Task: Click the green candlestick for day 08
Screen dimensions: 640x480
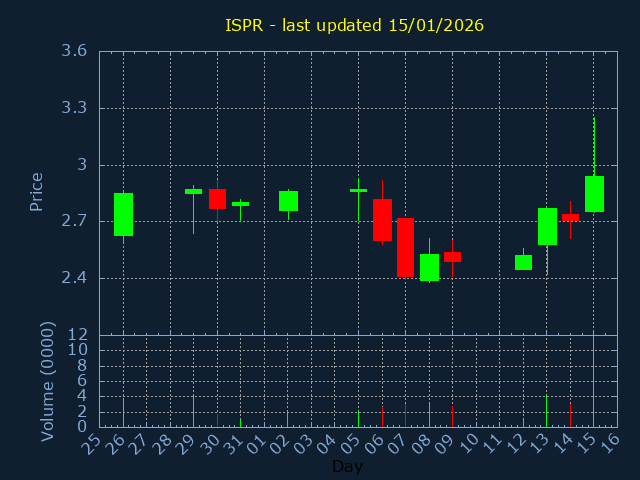Action: click(429, 267)
